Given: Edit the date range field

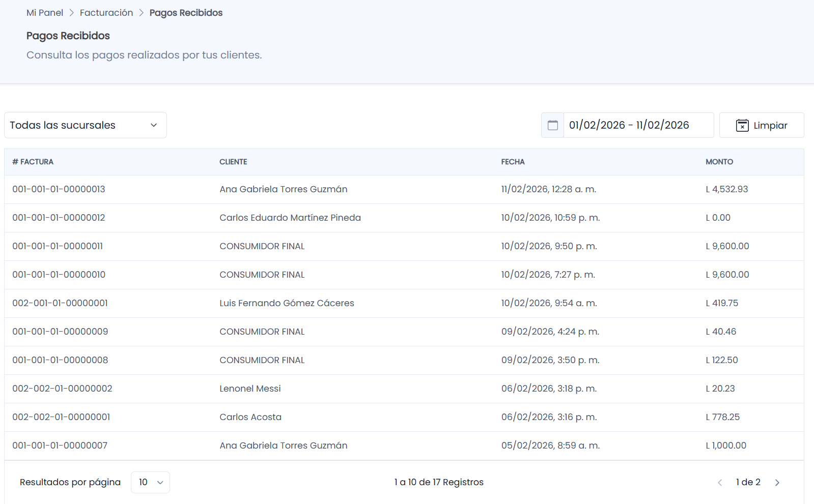Looking at the screenshot, I should point(638,125).
